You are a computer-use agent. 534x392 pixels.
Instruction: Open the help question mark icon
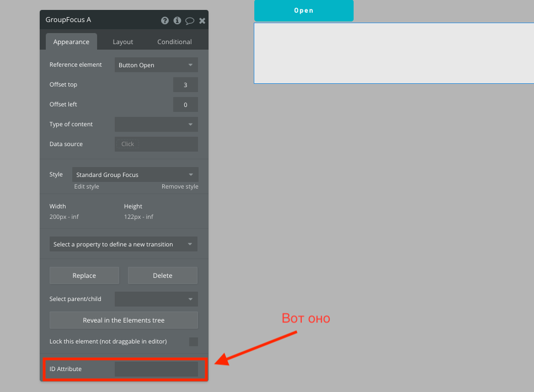pos(165,21)
